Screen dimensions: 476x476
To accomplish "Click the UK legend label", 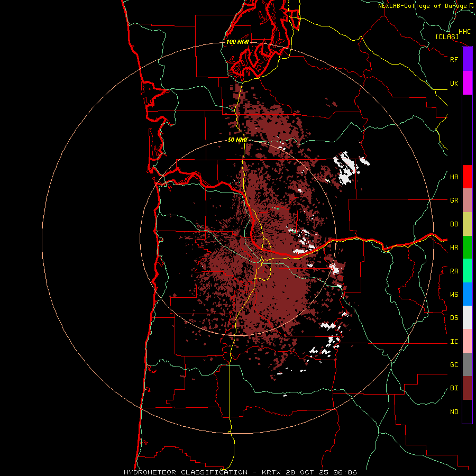I will pos(454,83).
